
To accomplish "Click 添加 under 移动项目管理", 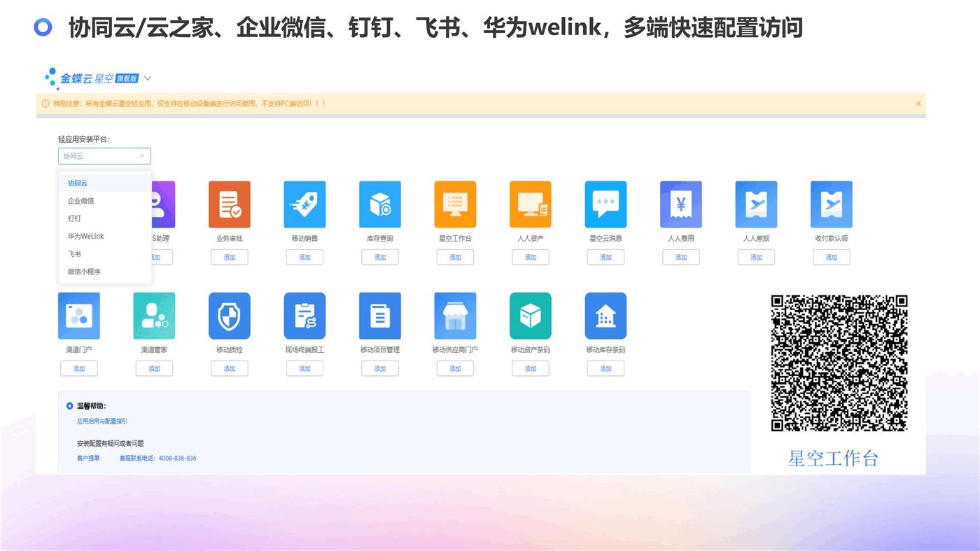I will 380,368.
